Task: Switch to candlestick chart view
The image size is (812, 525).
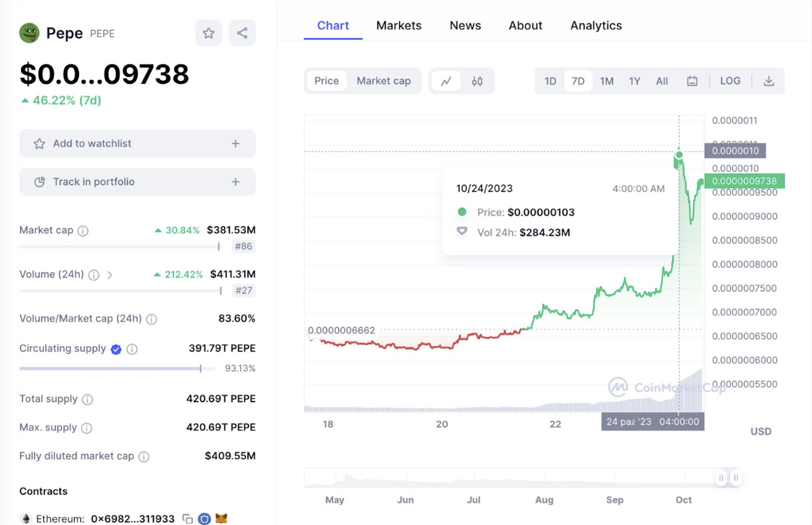Action: click(x=477, y=81)
